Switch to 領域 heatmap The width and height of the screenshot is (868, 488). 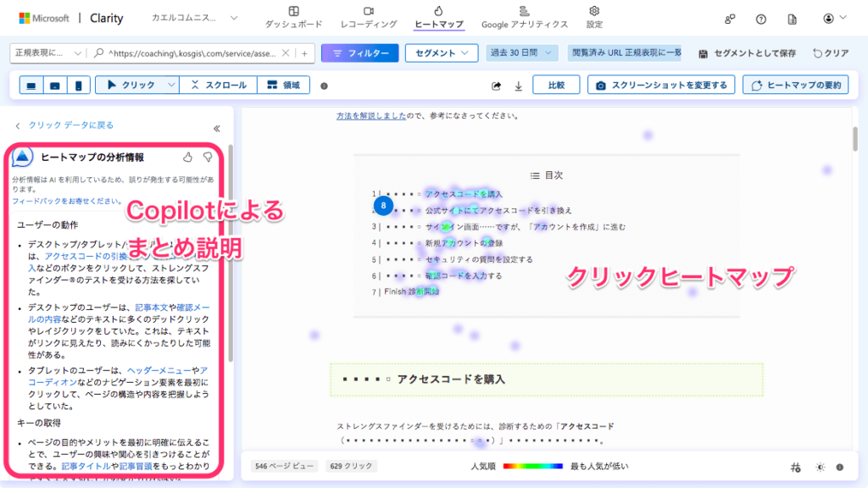[283, 86]
